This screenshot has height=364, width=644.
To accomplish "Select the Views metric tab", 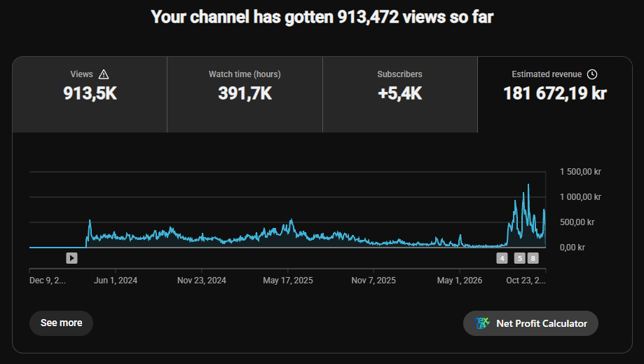I will tap(90, 95).
